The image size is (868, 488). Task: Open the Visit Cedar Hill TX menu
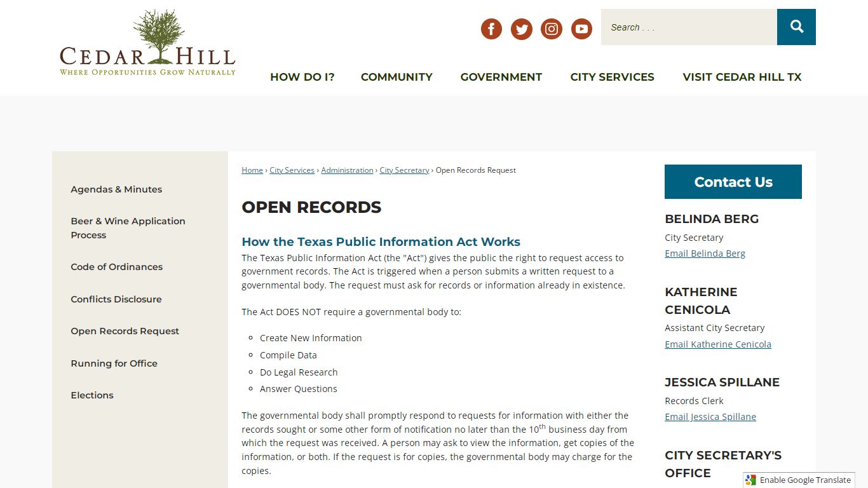tap(742, 77)
